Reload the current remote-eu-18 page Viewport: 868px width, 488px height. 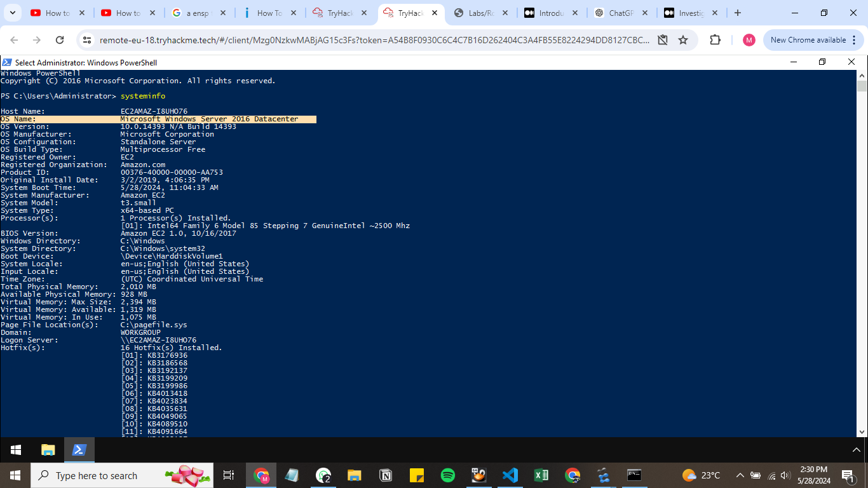tap(60, 39)
